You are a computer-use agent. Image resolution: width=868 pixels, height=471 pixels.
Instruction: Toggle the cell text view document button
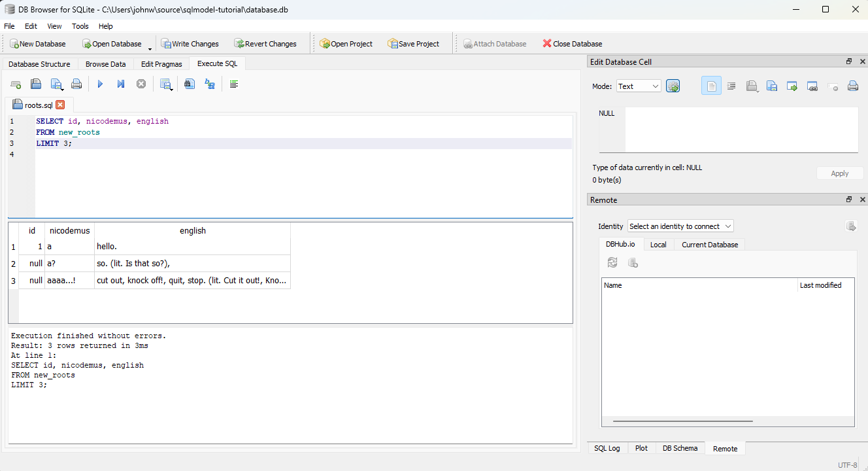click(711, 86)
